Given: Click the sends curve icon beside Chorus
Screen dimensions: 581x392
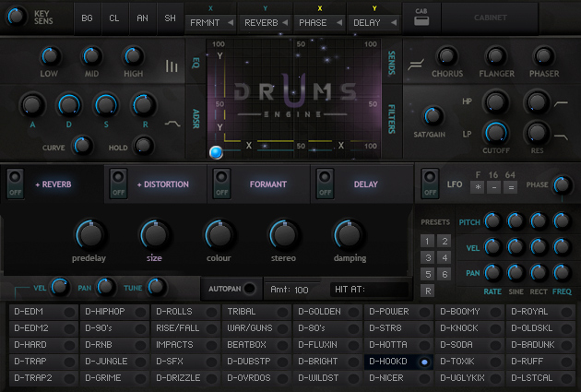Looking at the screenshot, I should click(416, 65).
